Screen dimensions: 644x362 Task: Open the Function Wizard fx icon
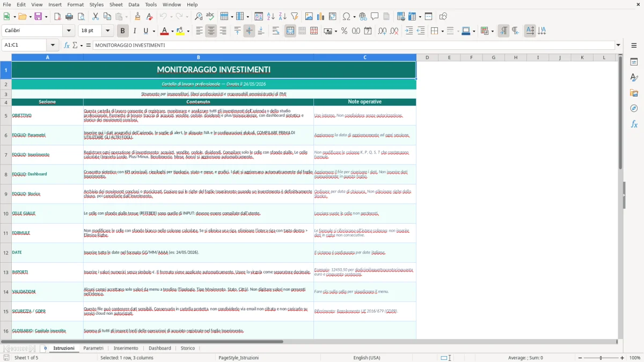[x=67, y=45]
